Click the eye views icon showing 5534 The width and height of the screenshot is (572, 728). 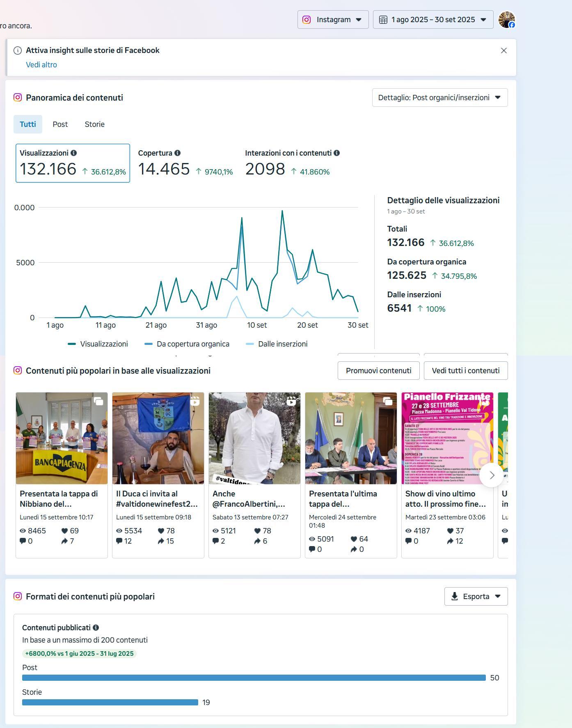(119, 531)
